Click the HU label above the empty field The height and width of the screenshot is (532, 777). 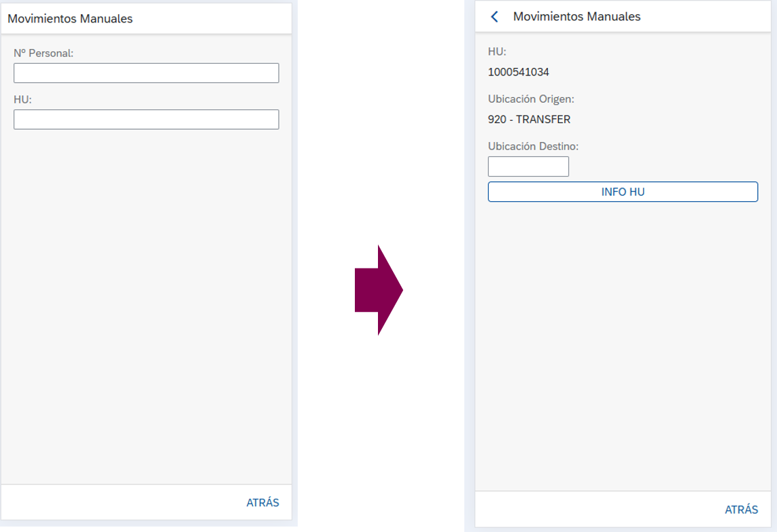(x=23, y=100)
